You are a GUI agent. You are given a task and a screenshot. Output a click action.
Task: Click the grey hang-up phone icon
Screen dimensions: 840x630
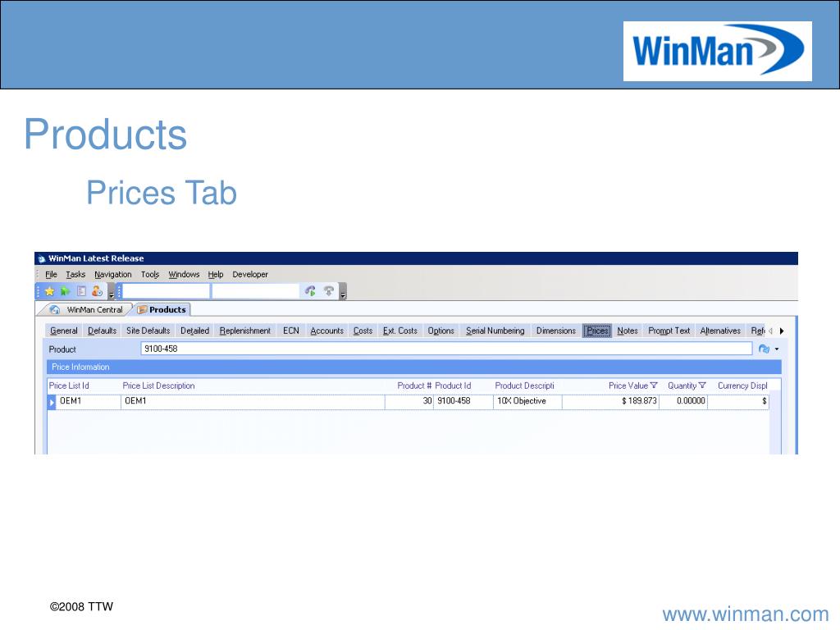[x=328, y=291]
